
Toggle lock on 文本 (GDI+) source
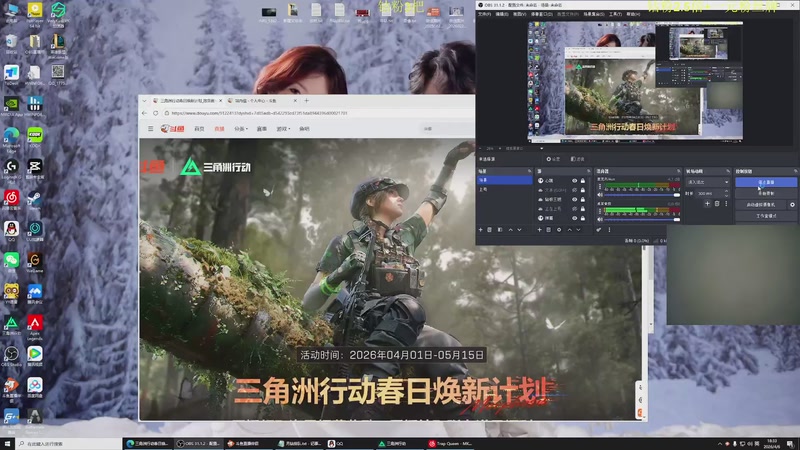(583, 190)
